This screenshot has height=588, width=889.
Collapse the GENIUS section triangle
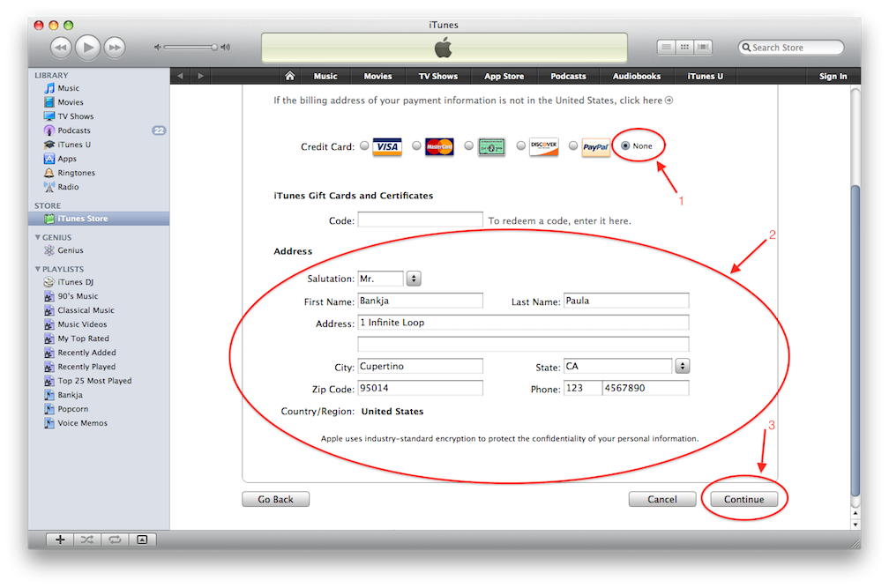point(37,237)
